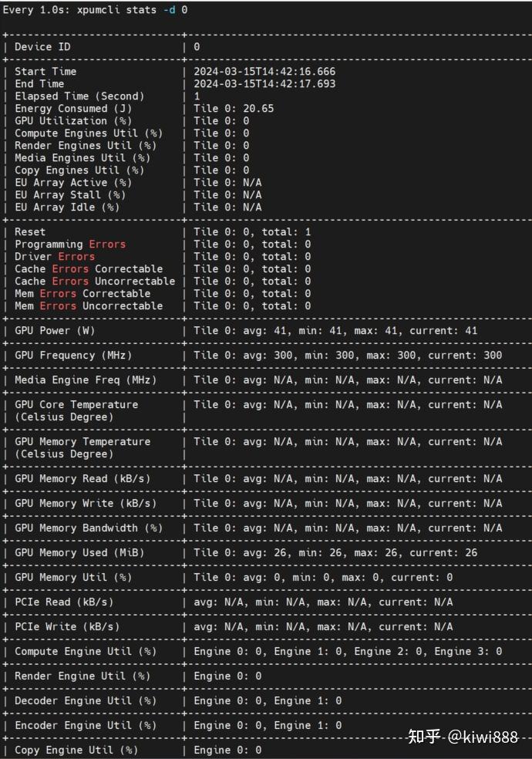Select the Mem Errors Uncorrectable label
532x759 pixels.
(x=89, y=306)
